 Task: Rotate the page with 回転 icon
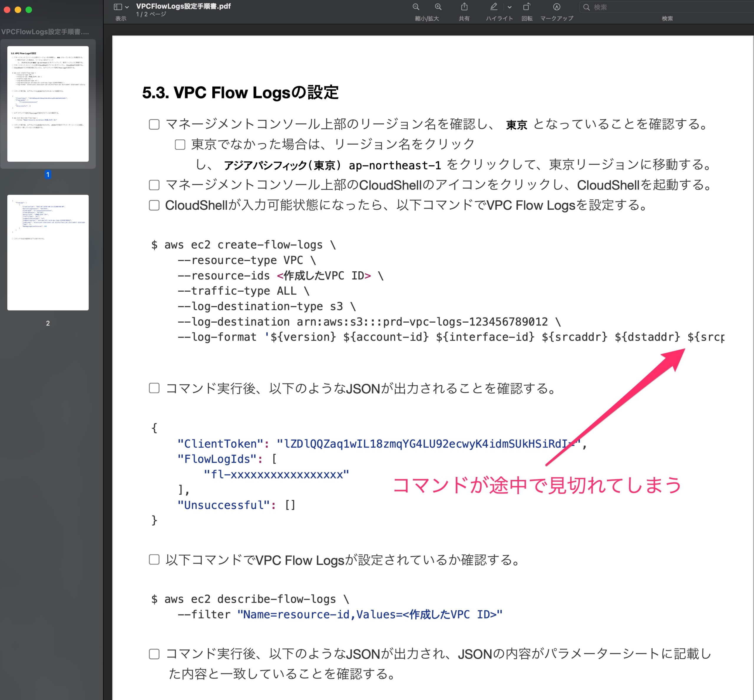[x=526, y=7]
